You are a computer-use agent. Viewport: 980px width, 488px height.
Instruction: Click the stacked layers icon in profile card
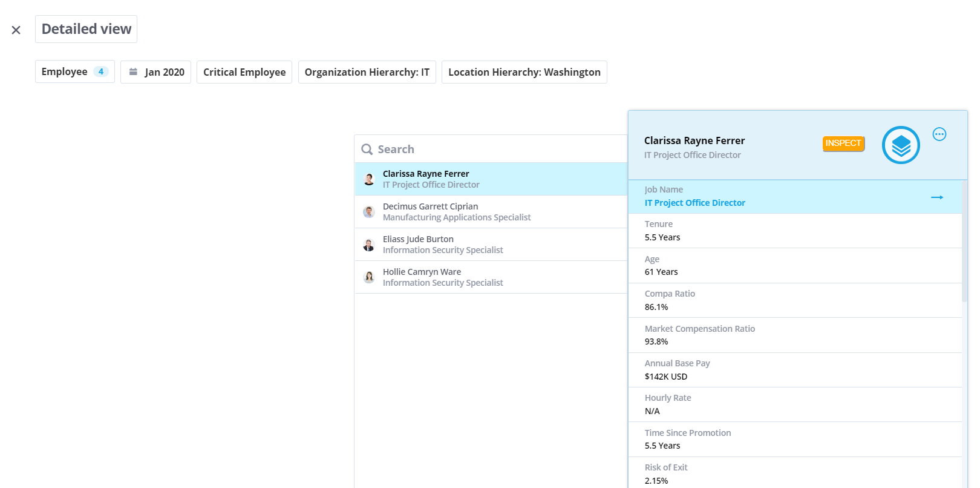(901, 145)
